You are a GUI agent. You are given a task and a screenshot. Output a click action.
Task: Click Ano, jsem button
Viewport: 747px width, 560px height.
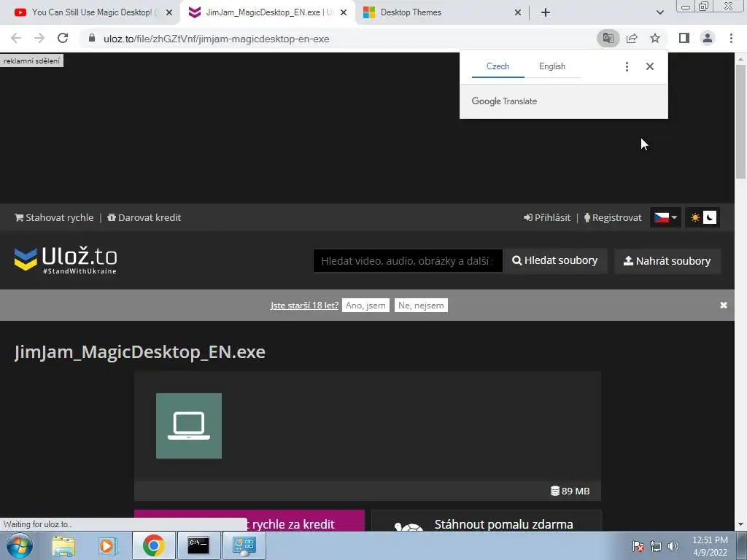pos(365,306)
